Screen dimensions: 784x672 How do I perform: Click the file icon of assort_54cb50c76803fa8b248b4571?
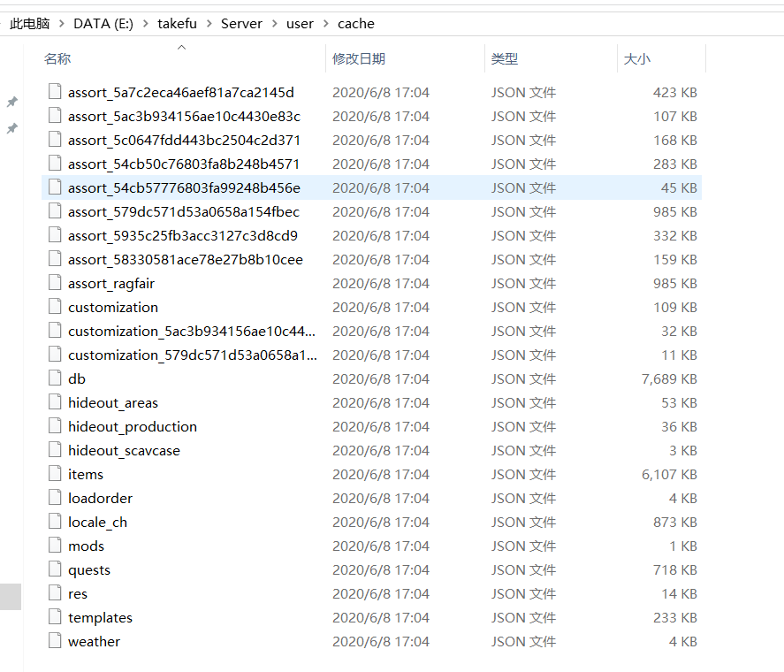[55, 164]
